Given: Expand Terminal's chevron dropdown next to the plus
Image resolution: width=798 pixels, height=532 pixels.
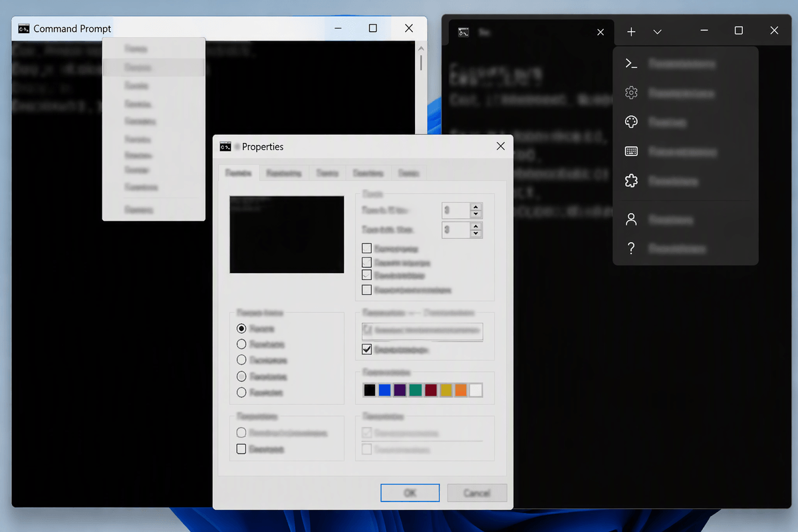Looking at the screenshot, I should click(x=657, y=32).
